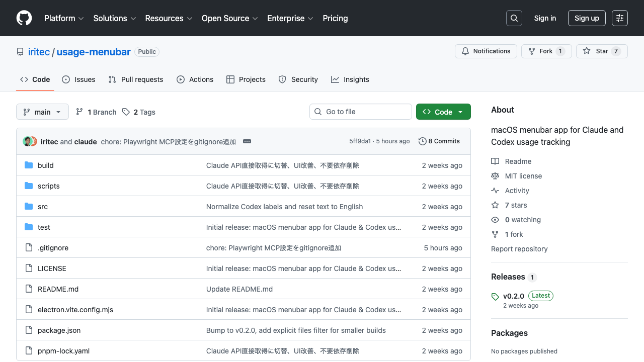
Task: Switch to the Issues tab
Action: click(78, 79)
